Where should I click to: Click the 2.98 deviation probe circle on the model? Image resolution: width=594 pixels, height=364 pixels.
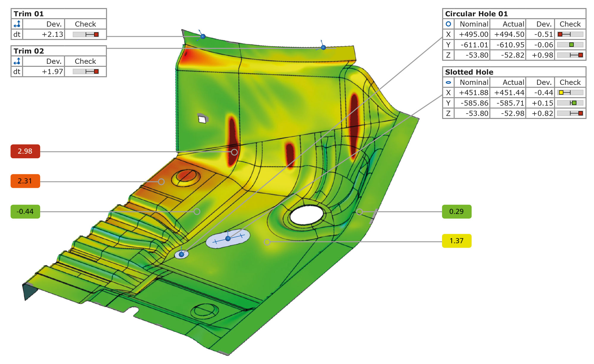(x=234, y=152)
